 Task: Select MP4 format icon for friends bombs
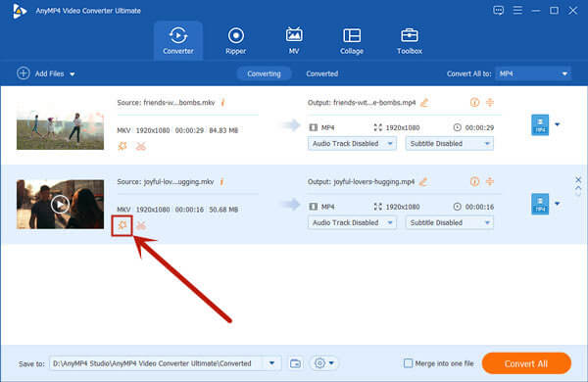[x=540, y=124]
